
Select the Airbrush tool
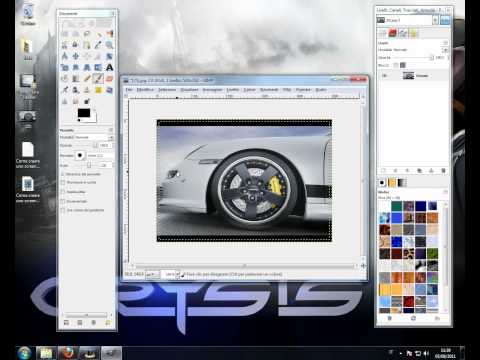[x=64, y=90]
